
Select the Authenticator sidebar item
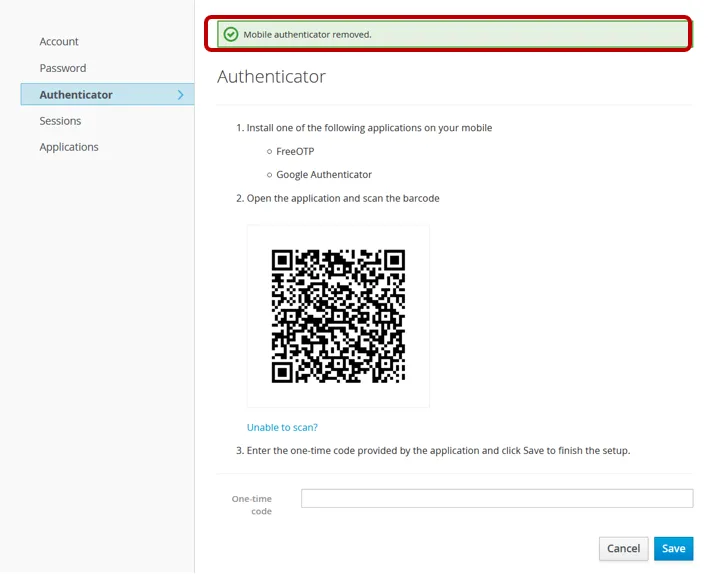point(107,95)
